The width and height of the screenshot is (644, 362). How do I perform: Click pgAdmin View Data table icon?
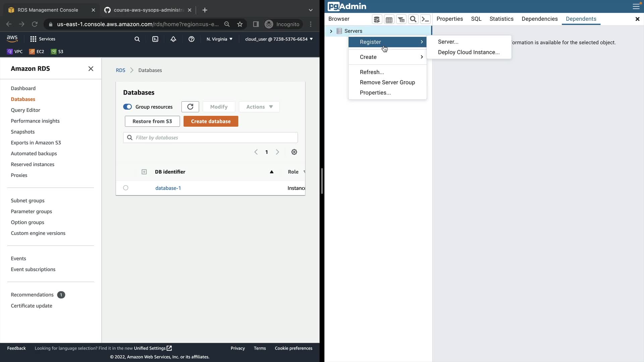[x=389, y=19]
